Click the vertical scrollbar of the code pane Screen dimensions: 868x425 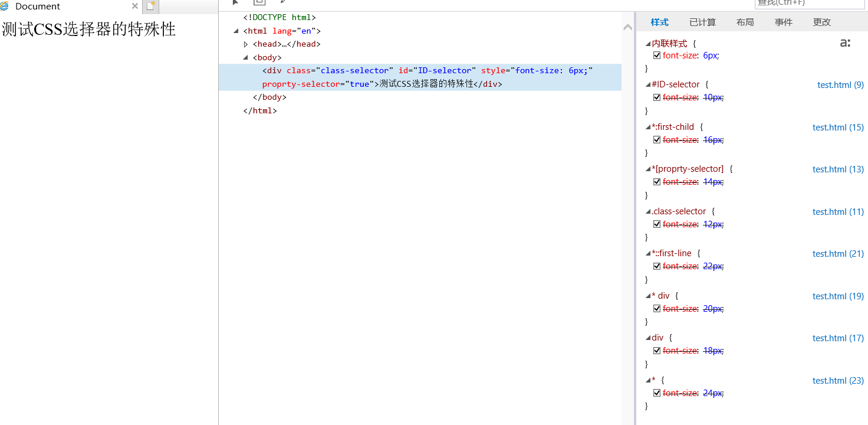point(628,27)
